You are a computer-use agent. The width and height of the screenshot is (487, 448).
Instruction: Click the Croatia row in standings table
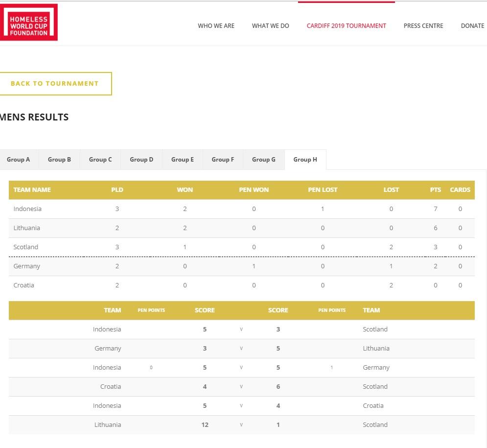click(x=24, y=285)
